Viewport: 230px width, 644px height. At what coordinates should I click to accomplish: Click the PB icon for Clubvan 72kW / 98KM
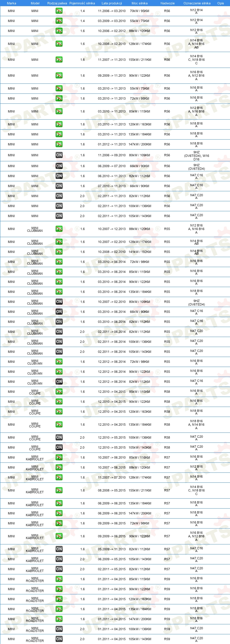(59, 362)
